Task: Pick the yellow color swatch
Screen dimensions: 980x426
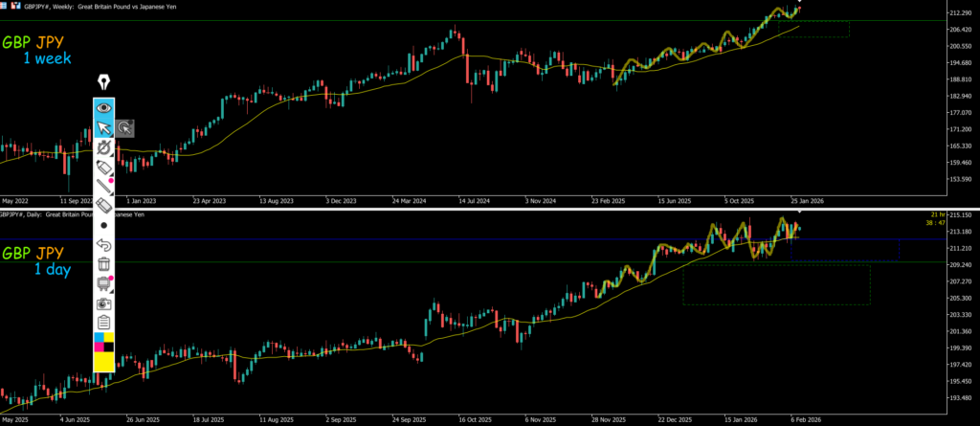Action: click(x=103, y=363)
